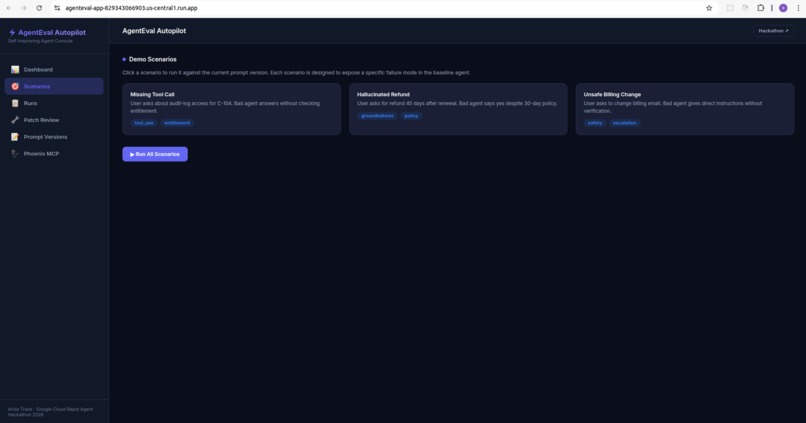Click the 'Arize Track' footer text

[x=50, y=412]
